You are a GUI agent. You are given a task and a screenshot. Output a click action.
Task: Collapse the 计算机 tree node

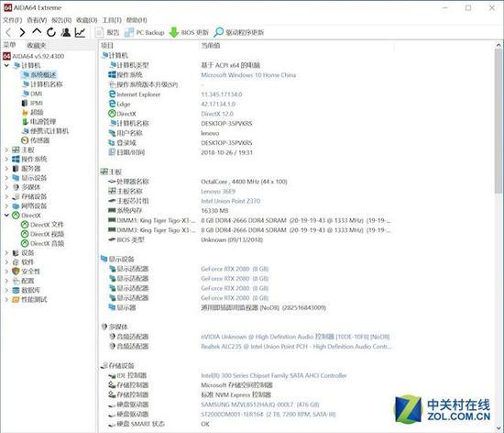[6, 65]
